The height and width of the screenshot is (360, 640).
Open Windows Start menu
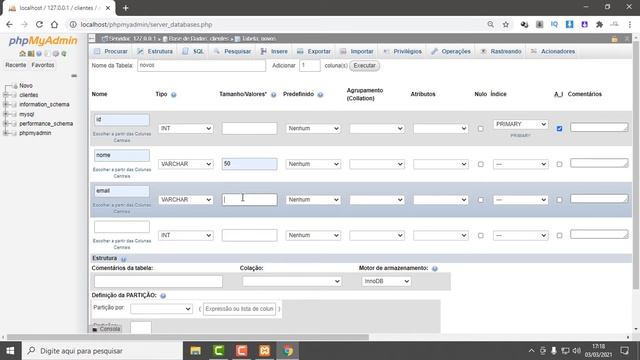[11, 351]
